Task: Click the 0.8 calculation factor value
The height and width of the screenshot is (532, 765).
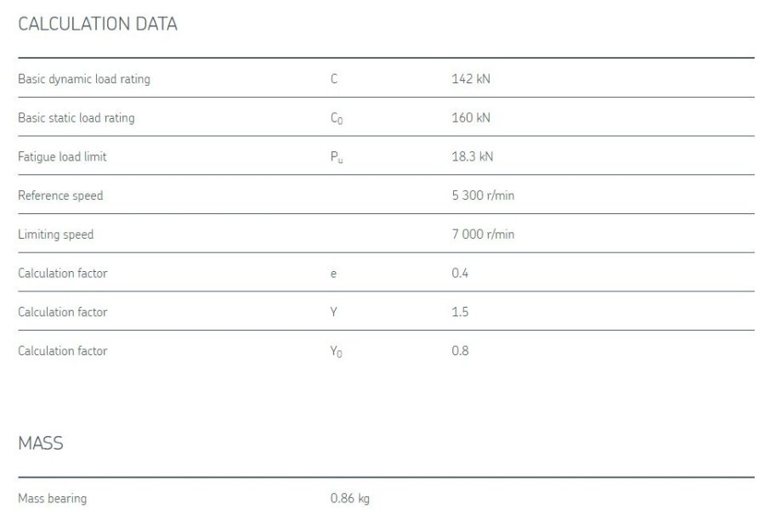Action: (x=460, y=351)
